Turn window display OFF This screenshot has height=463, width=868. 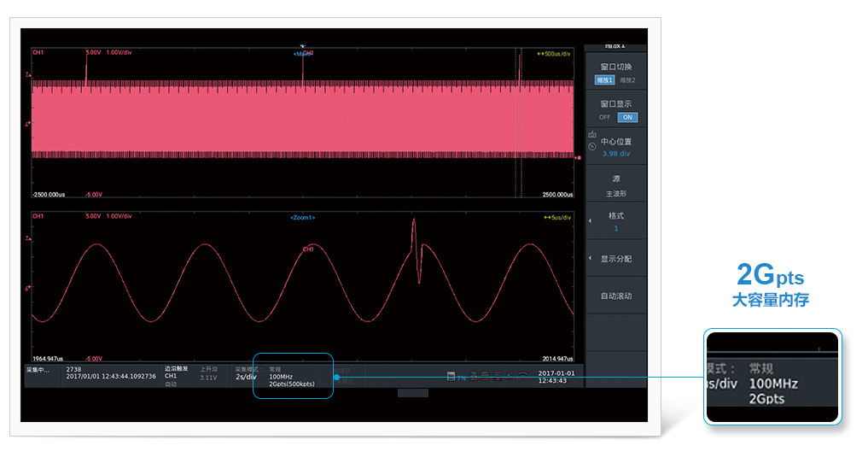(x=604, y=117)
